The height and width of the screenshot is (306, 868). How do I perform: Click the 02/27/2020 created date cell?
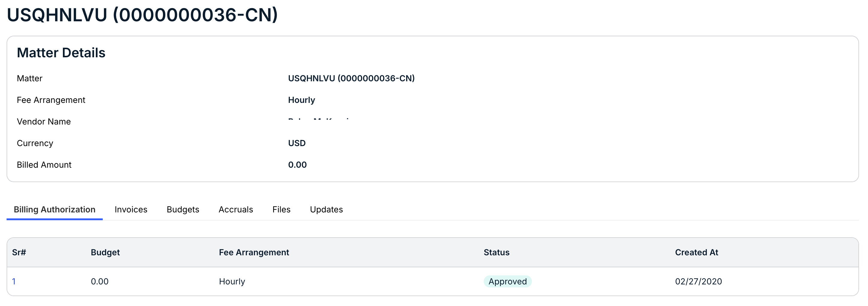(x=698, y=281)
